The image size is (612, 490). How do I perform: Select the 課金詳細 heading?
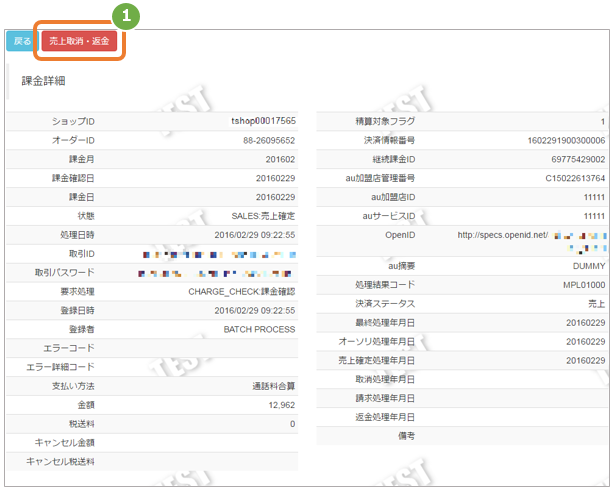pos(43,81)
